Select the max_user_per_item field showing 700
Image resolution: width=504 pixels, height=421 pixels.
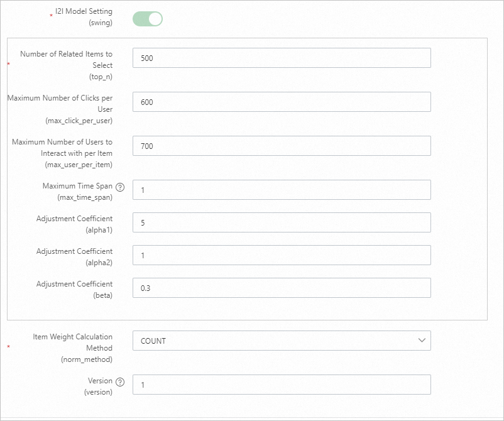pyautogui.click(x=282, y=146)
